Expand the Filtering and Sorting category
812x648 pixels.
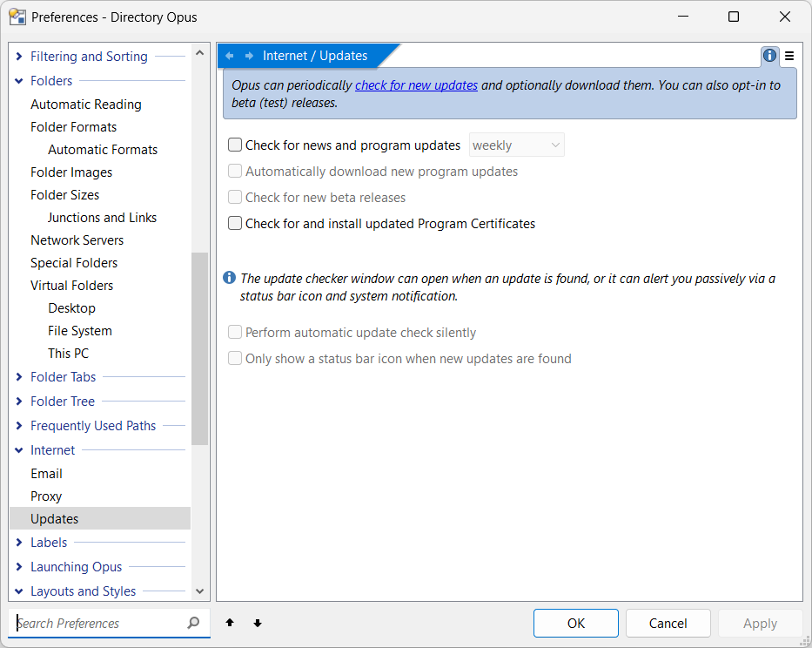[x=19, y=56]
